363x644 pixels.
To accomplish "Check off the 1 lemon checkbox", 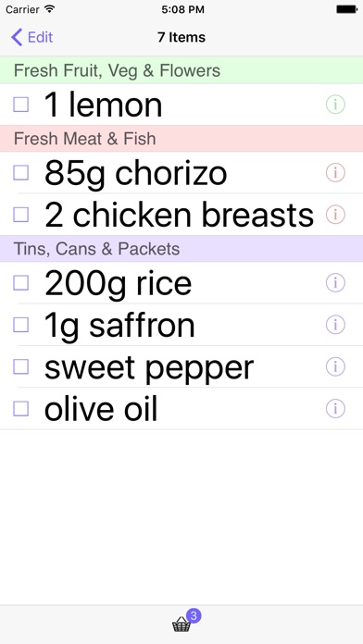I will coord(21,105).
